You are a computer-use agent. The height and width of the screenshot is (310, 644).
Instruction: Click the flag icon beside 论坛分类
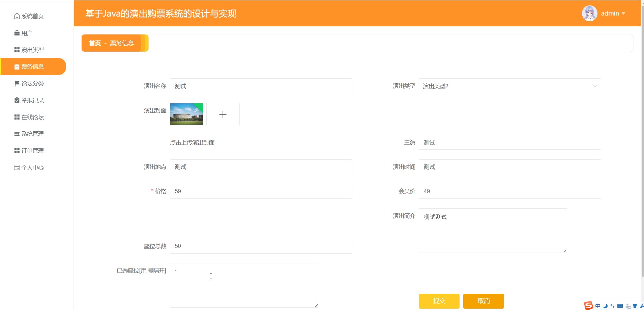pyautogui.click(x=17, y=83)
